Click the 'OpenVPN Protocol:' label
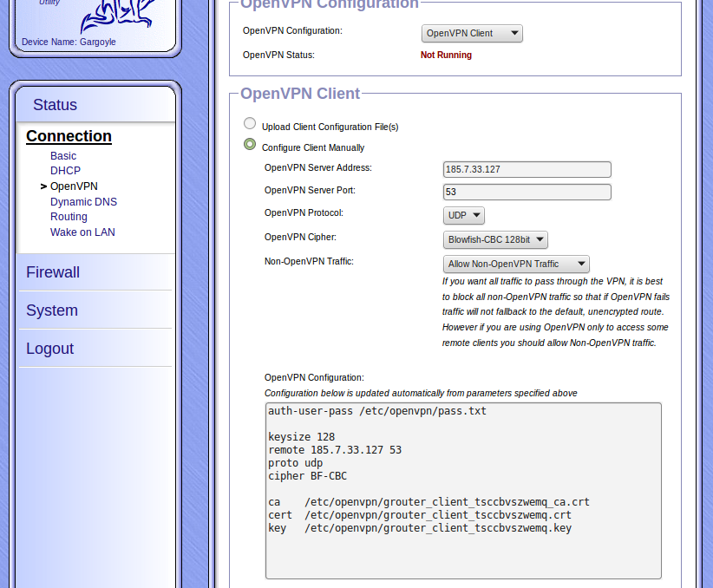This screenshot has height=588, width=713. point(304,212)
